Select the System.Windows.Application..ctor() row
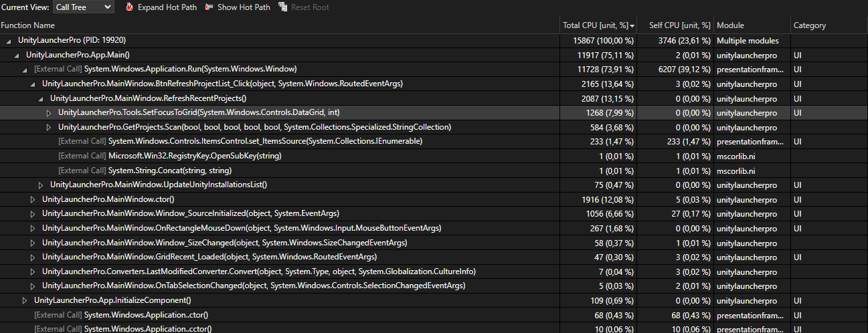 click(x=434, y=314)
